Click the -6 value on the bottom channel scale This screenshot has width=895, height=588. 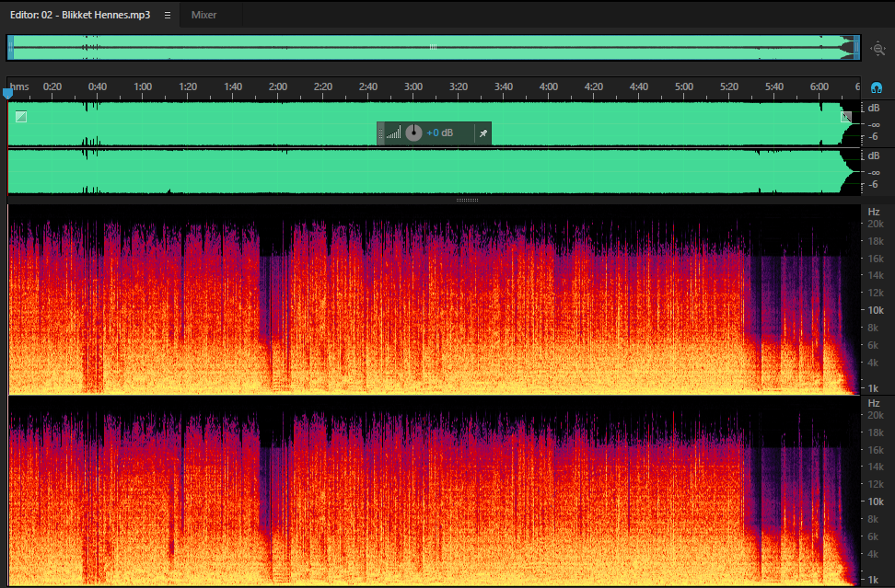click(873, 185)
